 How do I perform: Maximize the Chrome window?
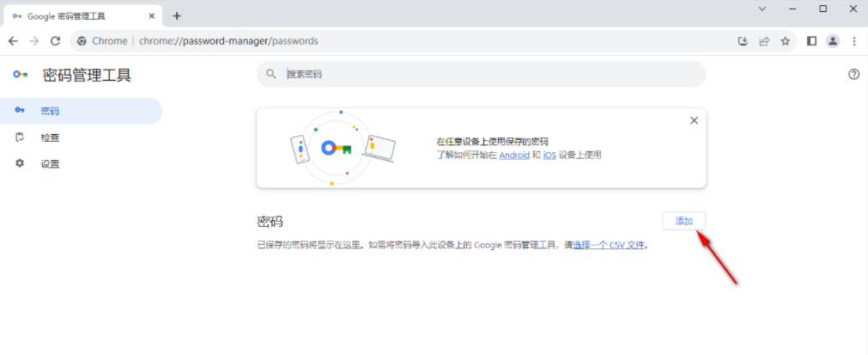click(823, 9)
